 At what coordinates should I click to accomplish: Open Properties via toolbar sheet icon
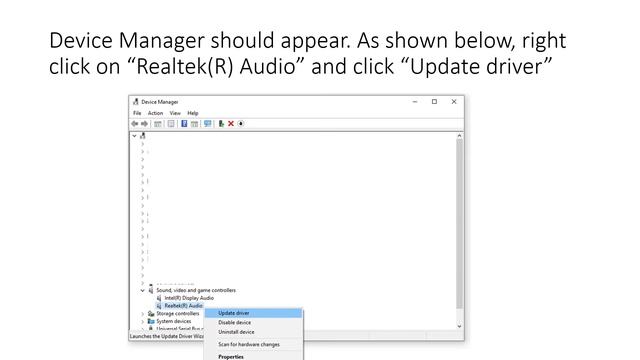coord(171,124)
